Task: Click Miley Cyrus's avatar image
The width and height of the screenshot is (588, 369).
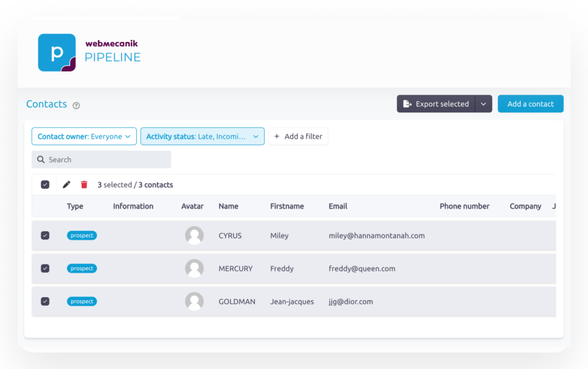Action: (x=194, y=236)
